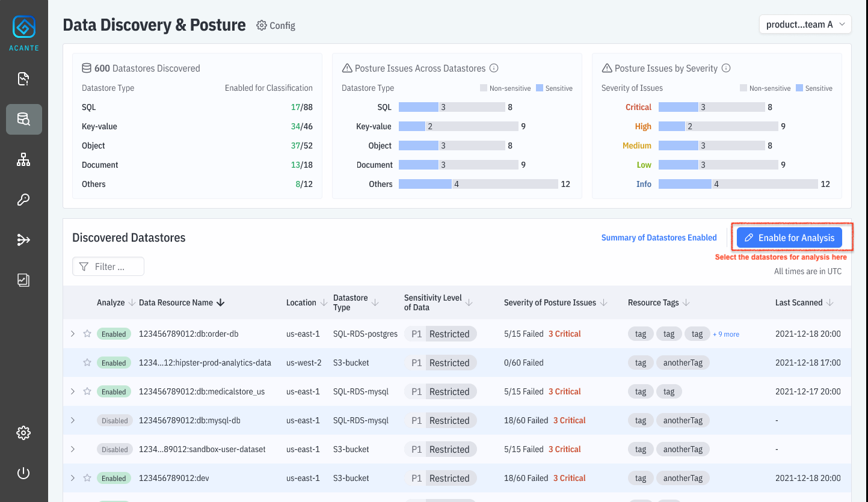868x502 pixels.
Task: Toggle Enabled badge on hipster-prod-analytics-data row
Action: coord(114,363)
